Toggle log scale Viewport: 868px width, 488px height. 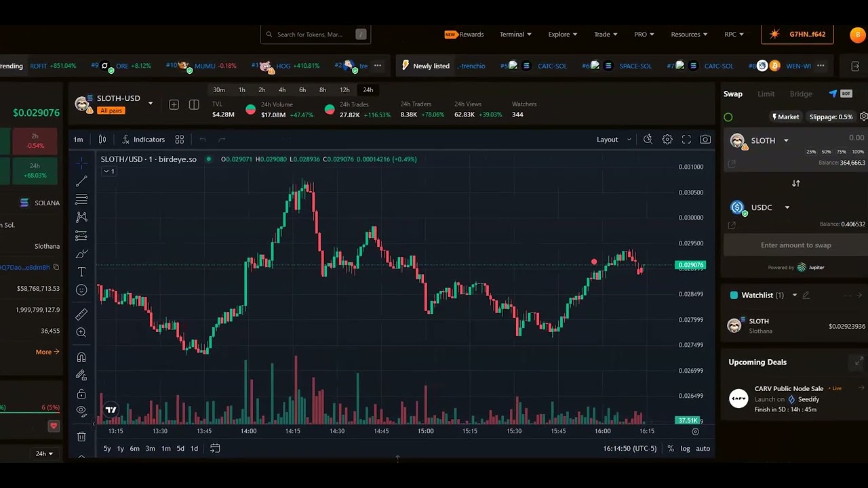pyautogui.click(x=686, y=449)
